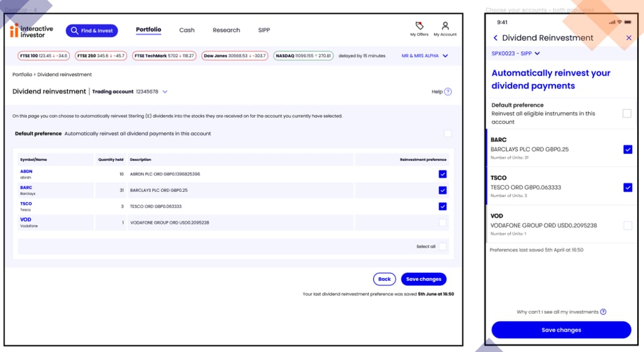Tap the back arrow beside Dividend Reinvestment

[496, 38]
